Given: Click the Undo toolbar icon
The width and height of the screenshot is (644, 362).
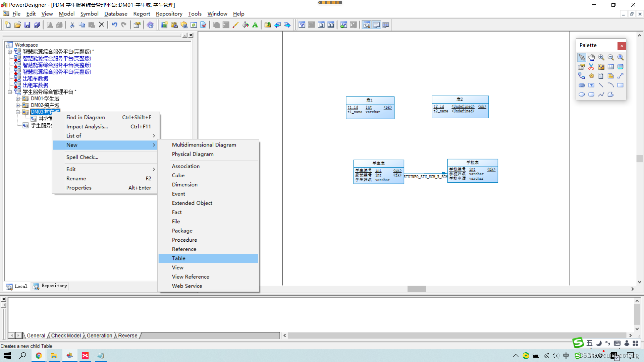Looking at the screenshot, I should click(x=114, y=25).
